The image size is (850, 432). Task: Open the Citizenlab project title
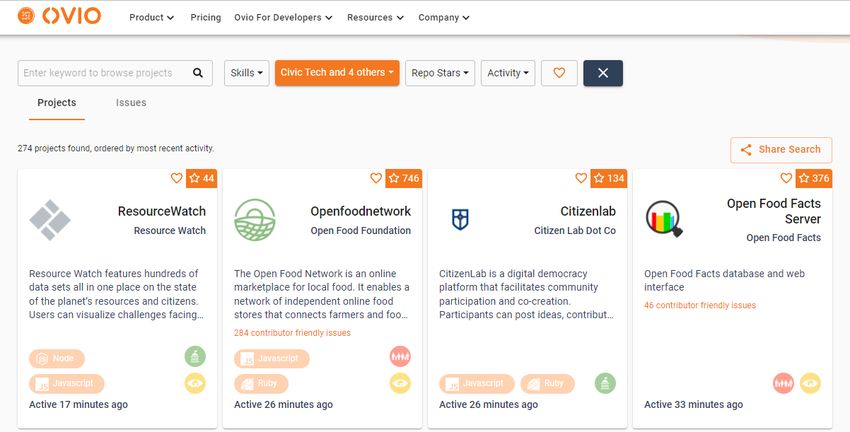tap(588, 211)
